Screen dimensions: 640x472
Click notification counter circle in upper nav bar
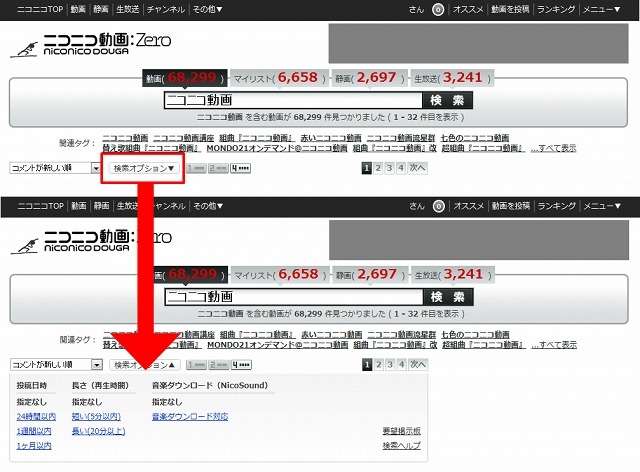click(438, 9)
